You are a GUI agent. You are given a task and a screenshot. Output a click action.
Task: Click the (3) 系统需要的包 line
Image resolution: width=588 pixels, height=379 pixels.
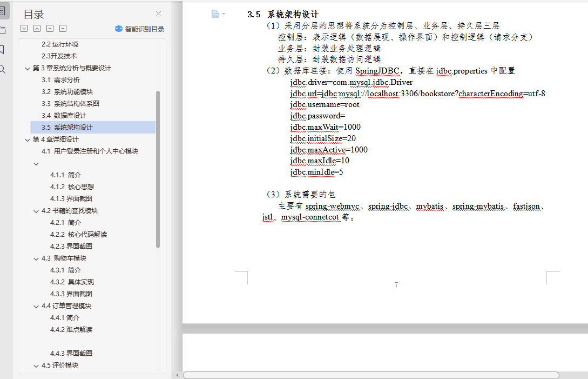point(301,195)
